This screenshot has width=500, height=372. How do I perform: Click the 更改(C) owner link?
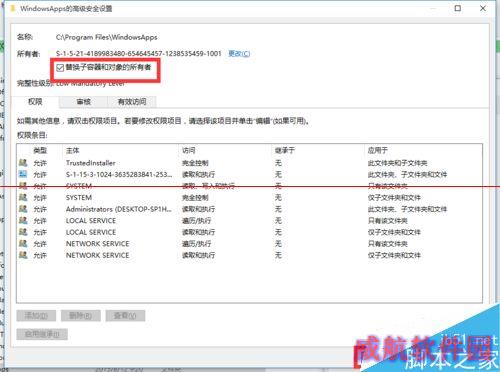click(239, 53)
